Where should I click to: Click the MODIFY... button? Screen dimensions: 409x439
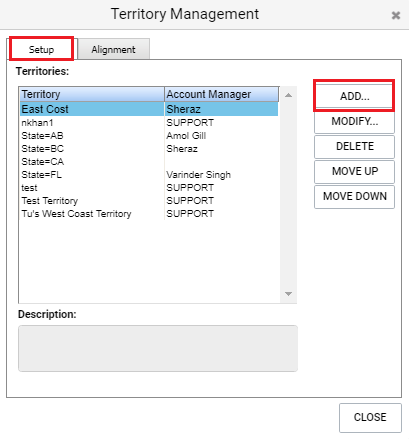[x=354, y=121]
